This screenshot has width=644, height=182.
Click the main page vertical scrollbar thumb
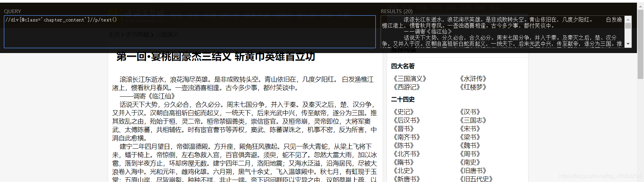tap(641, 44)
